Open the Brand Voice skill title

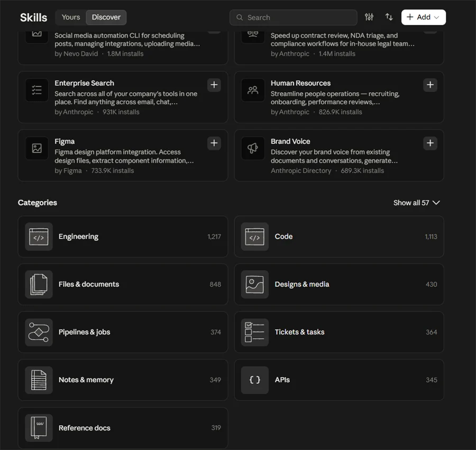tap(290, 141)
